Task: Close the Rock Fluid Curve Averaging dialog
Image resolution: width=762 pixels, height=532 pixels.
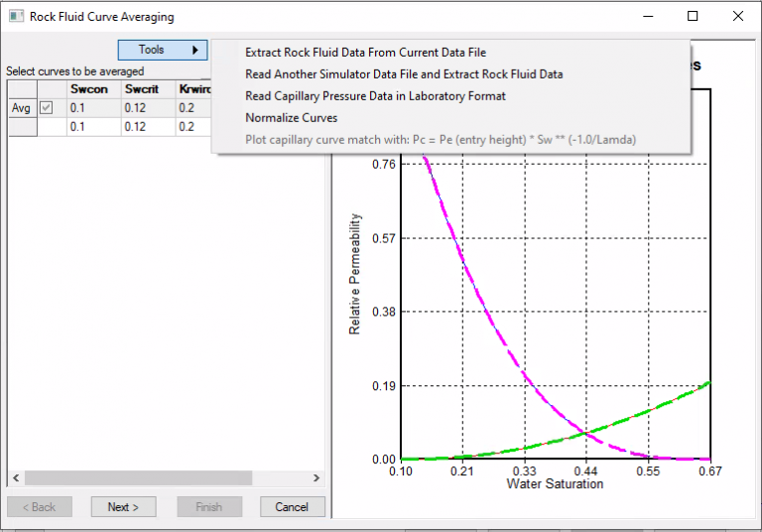Action: click(x=737, y=17)
